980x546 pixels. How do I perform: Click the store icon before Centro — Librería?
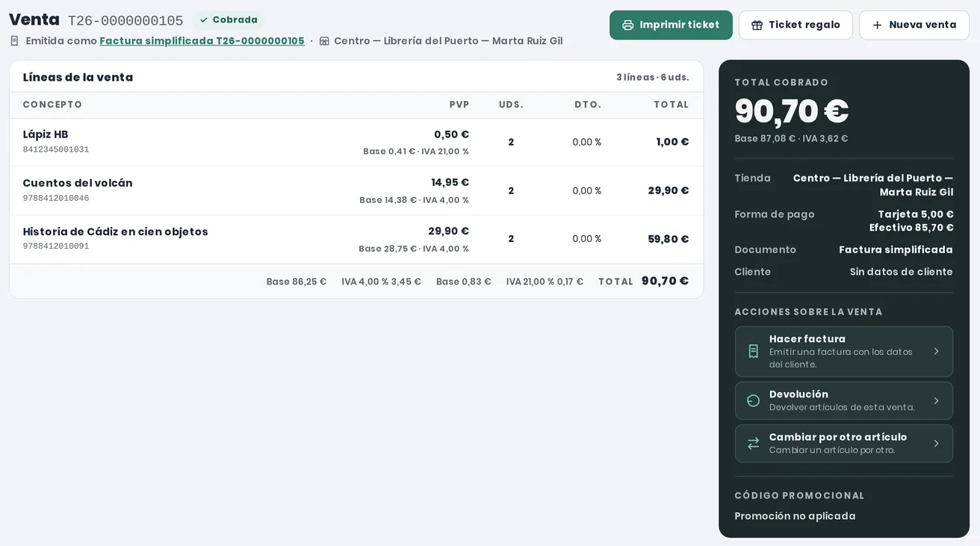324,41
